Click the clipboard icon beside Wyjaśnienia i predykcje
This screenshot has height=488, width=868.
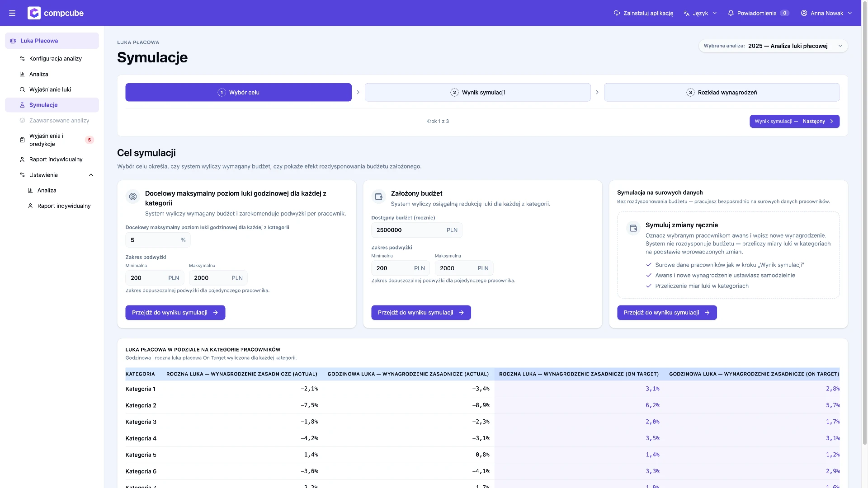click(x=22, y=140)
